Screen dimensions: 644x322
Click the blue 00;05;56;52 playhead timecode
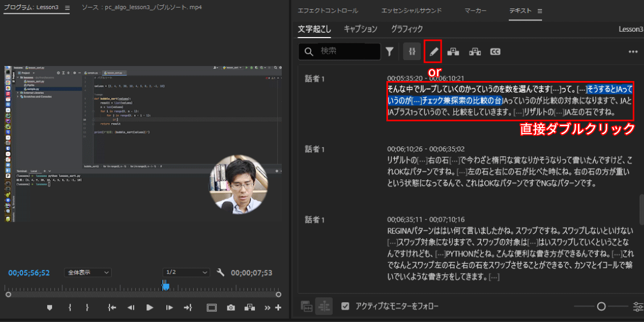(x=28, y=273)
